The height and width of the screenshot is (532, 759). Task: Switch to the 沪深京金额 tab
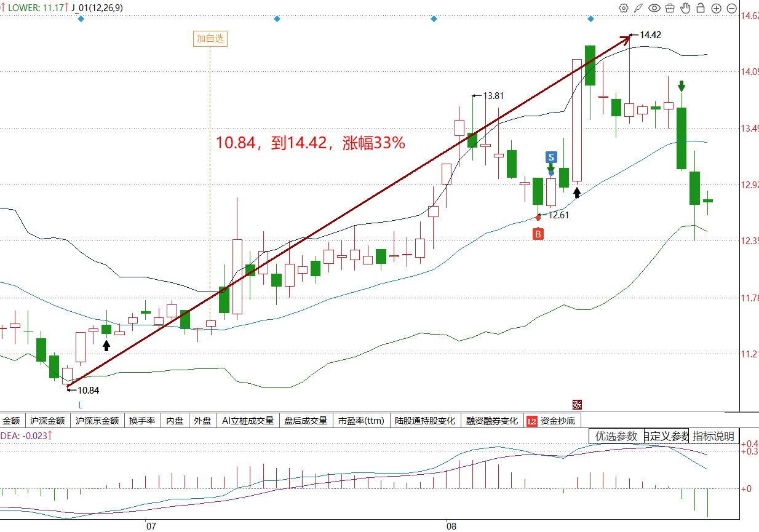(97, 421)
